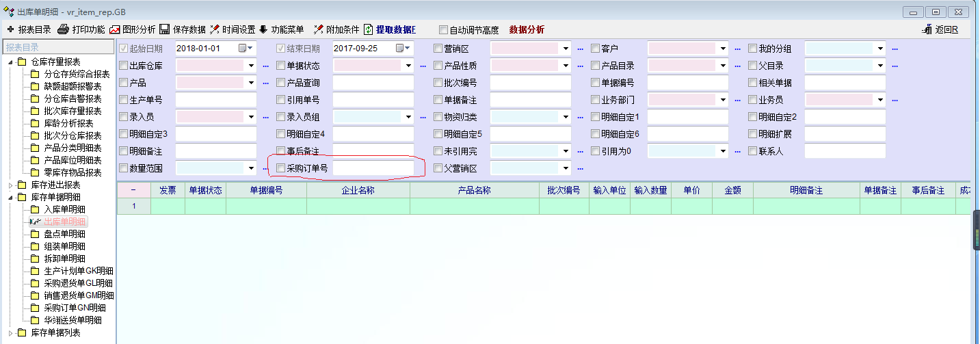Viewport: 980px width, 344px height.
Task: Tick the 出库仓库 filter checkbox
Action: 123,66
